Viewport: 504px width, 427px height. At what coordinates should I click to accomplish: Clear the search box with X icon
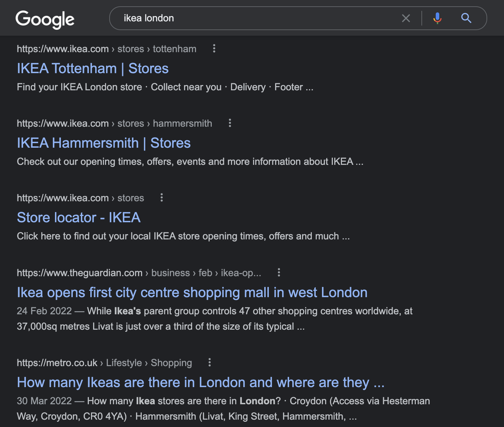point(406,18)
